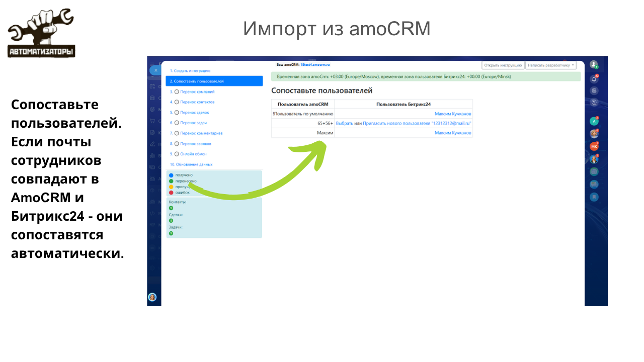The image size is (644, 362).
Task: Click the red ошибок legend dot
Action: pyautogui.click(x=171, y=193)
